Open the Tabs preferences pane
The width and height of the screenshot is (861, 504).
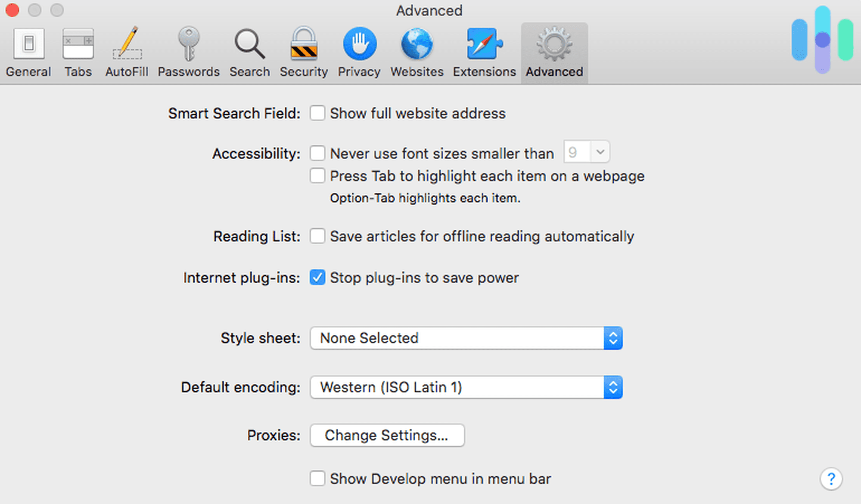(x=78, y=53)
